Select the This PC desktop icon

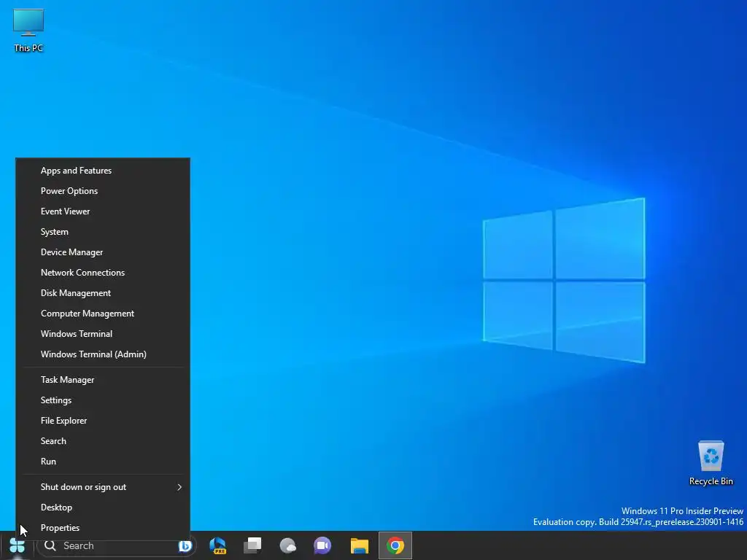pyautogui.click(x=28, y=31)
